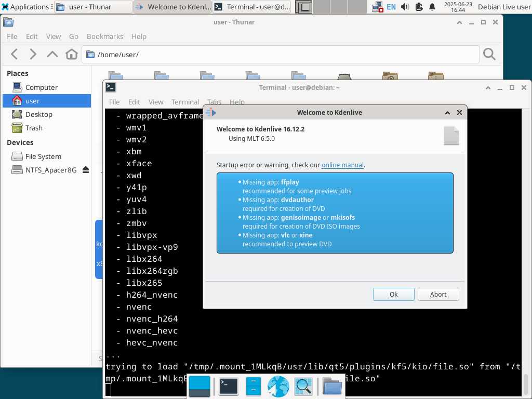Click the EN keyboard layout indicator
Viewport: 532px width, 399px height.
pos(391,7)
